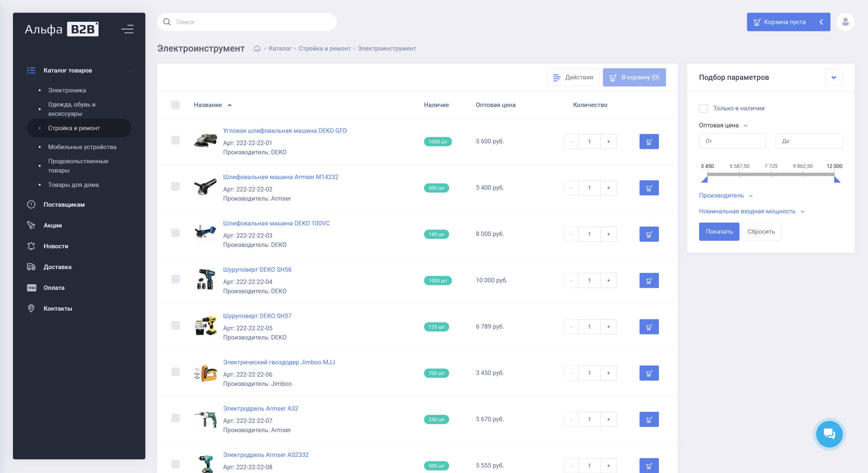Click the sidebar collapse hamburger icon
The width and height of the screenshot is (868, 473).
(127, 29)
